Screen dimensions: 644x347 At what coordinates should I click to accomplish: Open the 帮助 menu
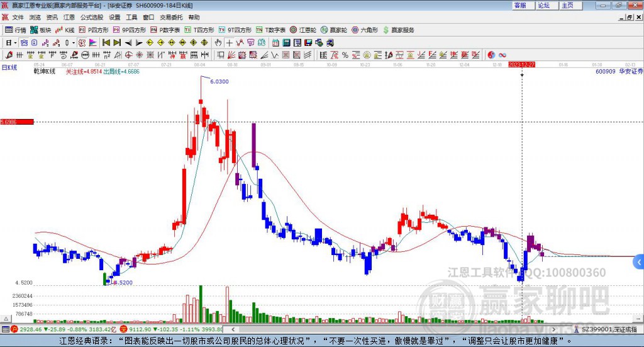click(194, 17)
